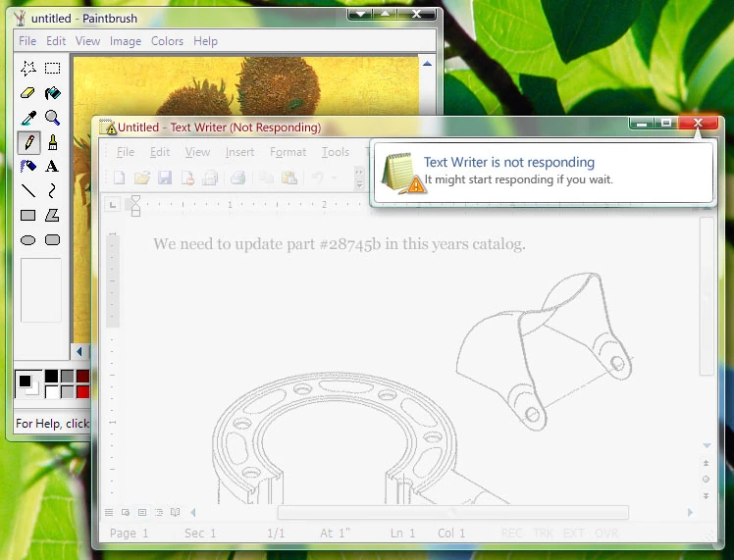Click the Open folder icon in Text Writer
734x560 pixels.
[142, 178]
